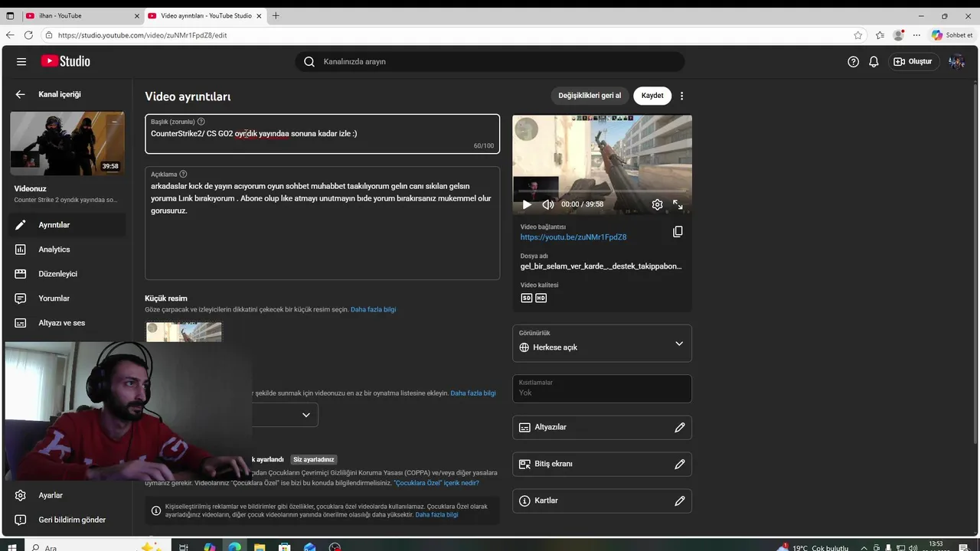Open Ayrıntılar in the sidebar
The height and width of the screenshot is (551, 980).
[67, 225]
